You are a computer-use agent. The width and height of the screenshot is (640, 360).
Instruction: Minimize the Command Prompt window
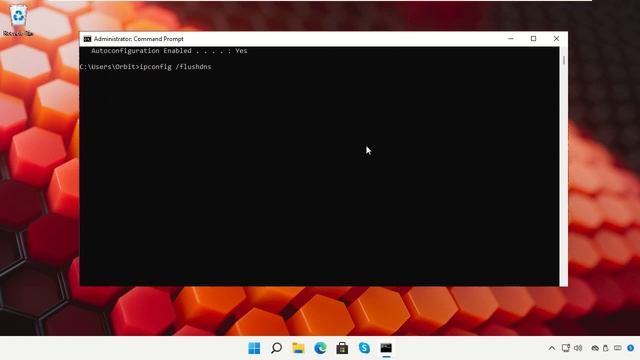[x=511, y=39]
